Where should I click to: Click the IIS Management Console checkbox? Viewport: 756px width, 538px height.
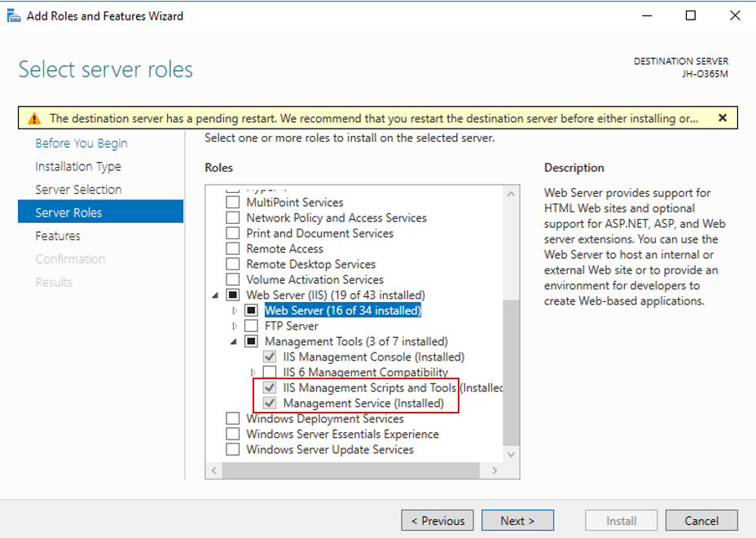(x=270, y=356)
